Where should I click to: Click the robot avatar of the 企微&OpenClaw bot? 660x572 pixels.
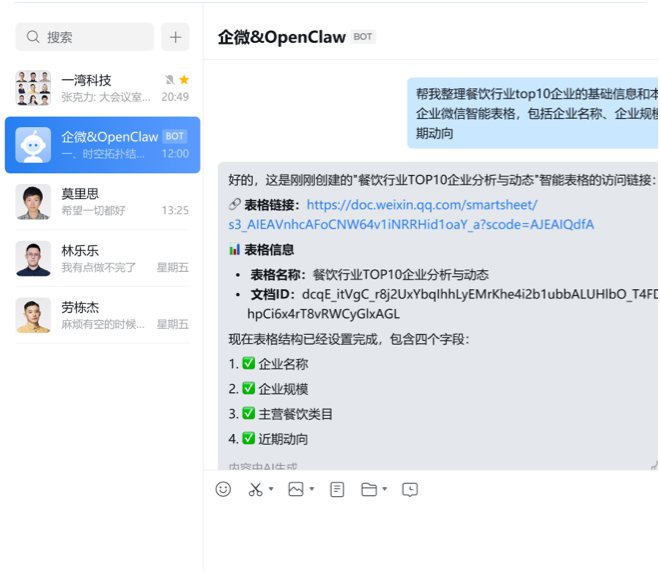33,145
